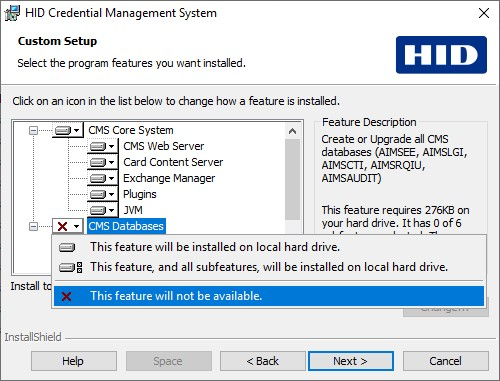Collapse the CMS Core System tree node
This screenshot has width=500, height=381.
point(33,130)
